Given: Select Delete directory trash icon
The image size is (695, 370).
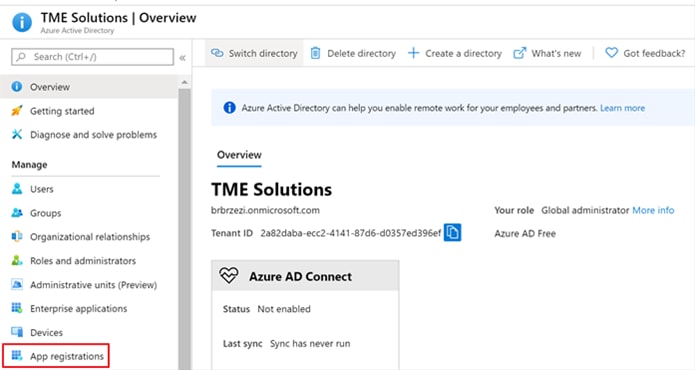Looking at the screenshot, I should 315,53.
